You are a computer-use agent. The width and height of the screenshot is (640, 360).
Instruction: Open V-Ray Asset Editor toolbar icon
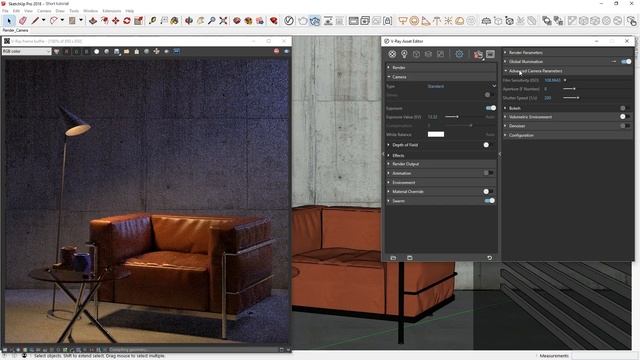pyautogui.click(x=289, y=20)
